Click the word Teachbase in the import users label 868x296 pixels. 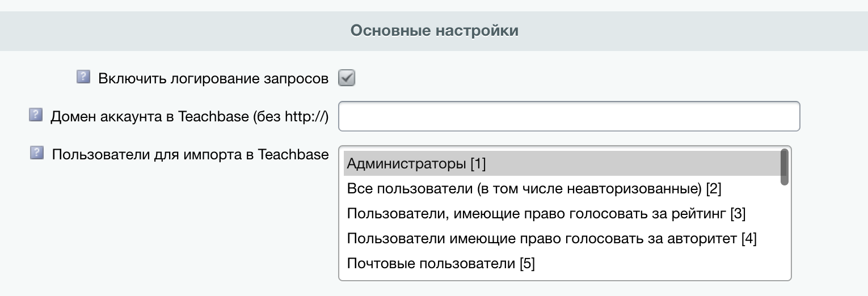pyautogui.click(x=293, y=154)
